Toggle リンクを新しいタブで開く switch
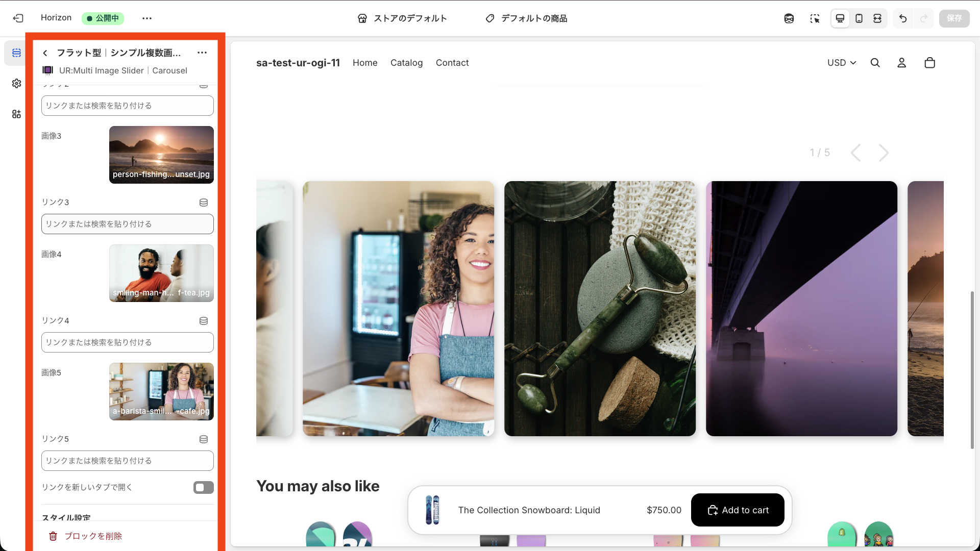The image size is (980, 551). point(203,487)
